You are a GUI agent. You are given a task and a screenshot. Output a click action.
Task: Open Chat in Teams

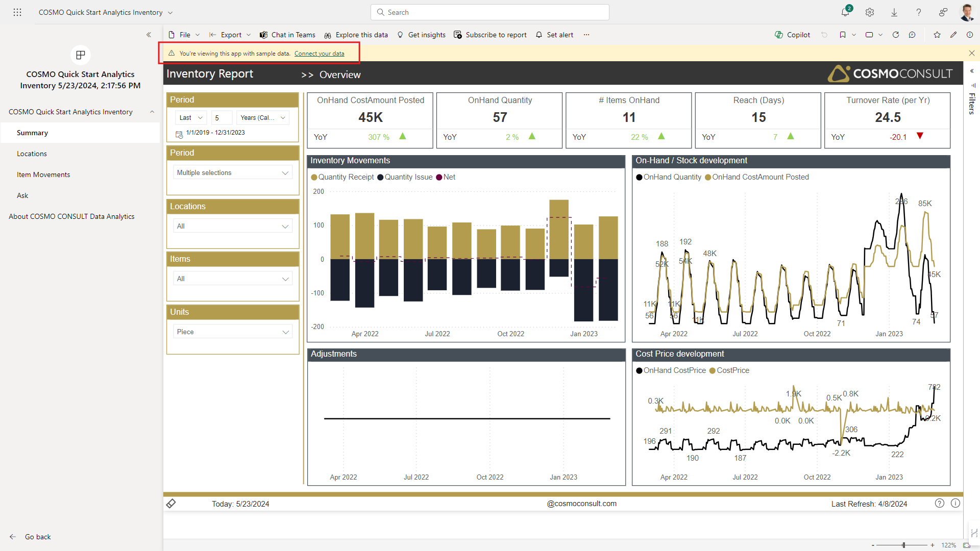coord(287,35)
